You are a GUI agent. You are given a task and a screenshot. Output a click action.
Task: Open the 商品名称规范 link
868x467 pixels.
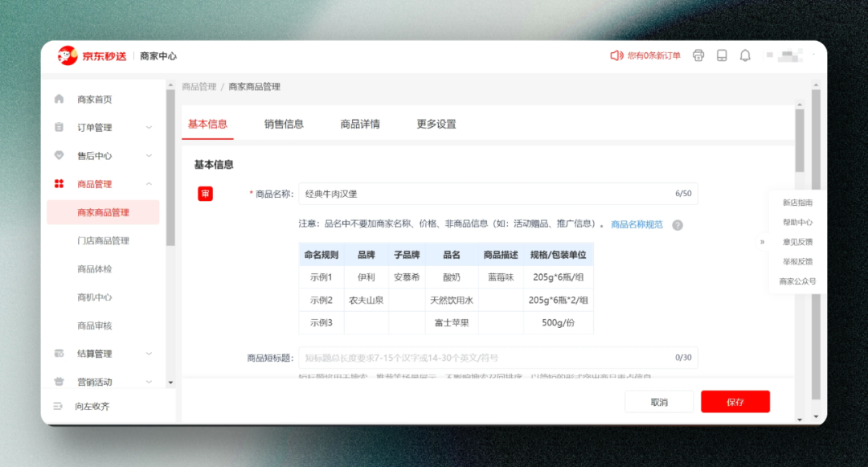point(637,225)
